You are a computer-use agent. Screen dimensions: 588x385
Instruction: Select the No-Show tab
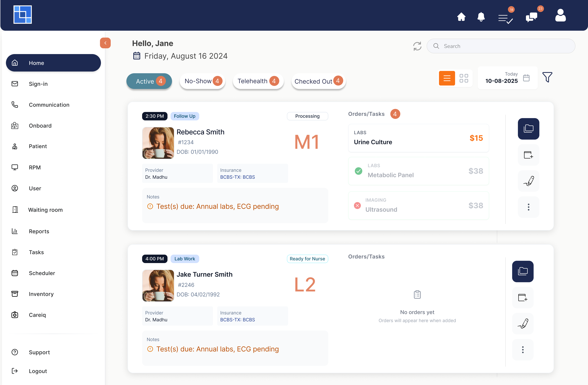202,81
